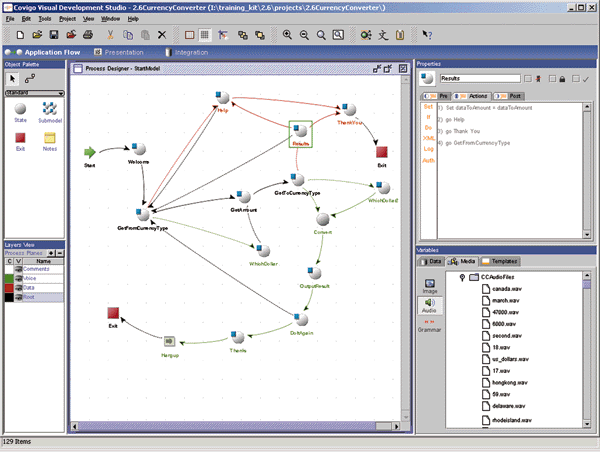Toggle the lock checkbox in Properties
600x452 pixels.
tap(551, 77)
